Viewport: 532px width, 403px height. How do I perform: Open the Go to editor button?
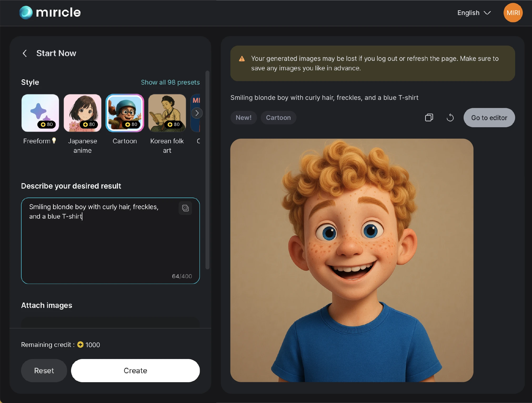(489, 118)
